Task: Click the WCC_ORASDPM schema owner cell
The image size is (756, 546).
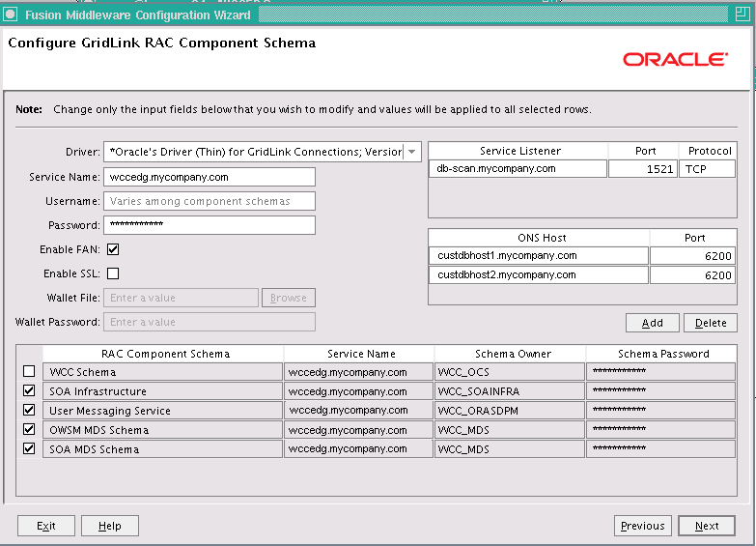Action: point(510,411)
